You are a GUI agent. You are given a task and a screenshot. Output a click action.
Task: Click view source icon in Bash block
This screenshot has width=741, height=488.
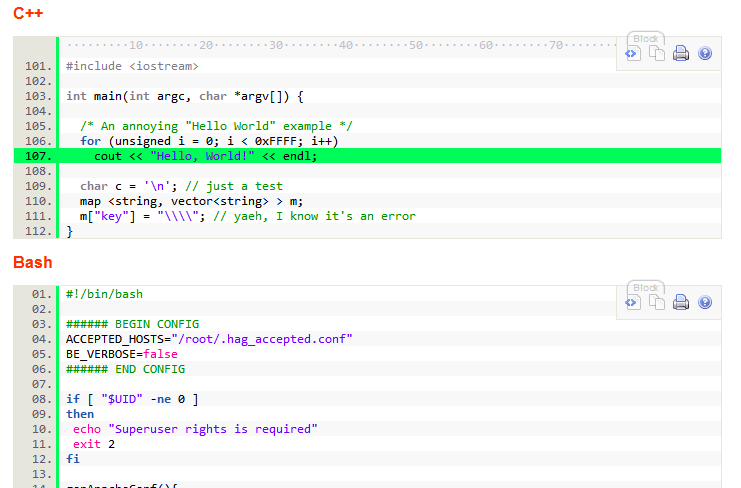point(633,302)
